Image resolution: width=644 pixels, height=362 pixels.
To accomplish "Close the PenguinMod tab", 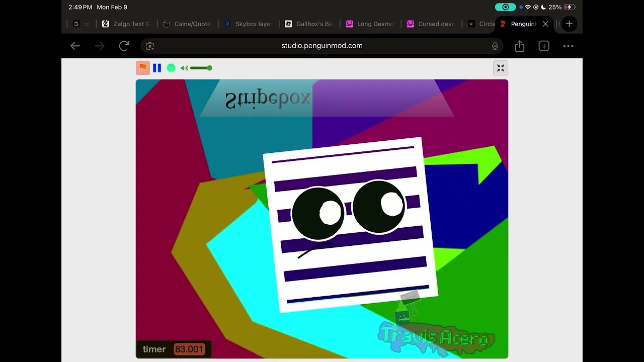I will pyautogui.click(x=545, y=24).
